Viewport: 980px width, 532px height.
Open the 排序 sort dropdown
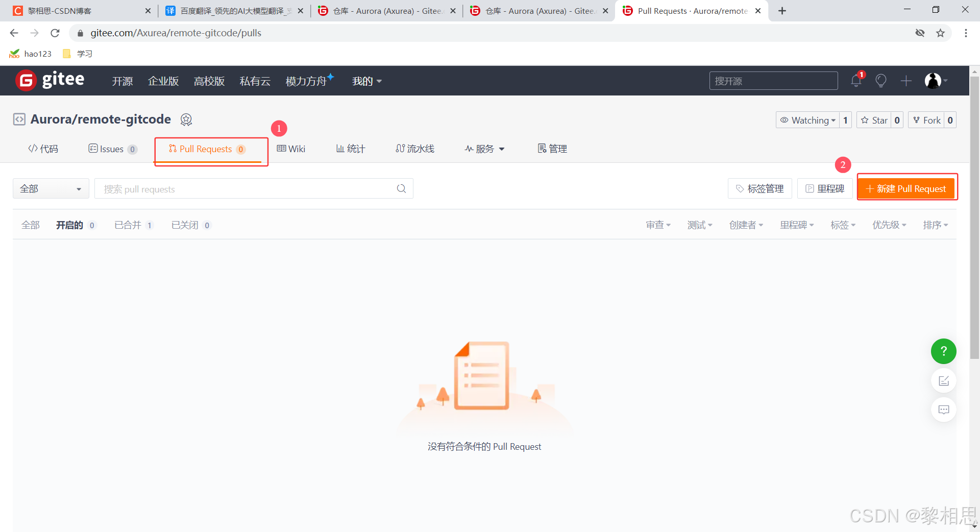(935, 225)
